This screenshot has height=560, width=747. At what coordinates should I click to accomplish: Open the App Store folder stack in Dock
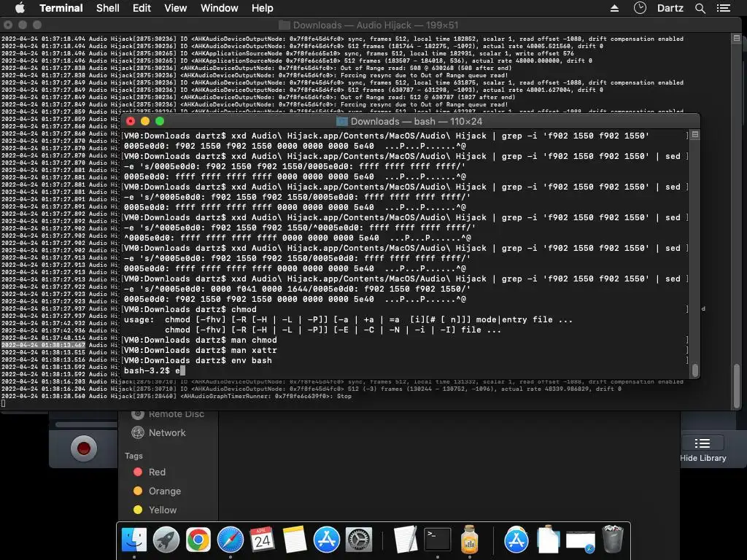pyautogui.click(x=516, y=540)
